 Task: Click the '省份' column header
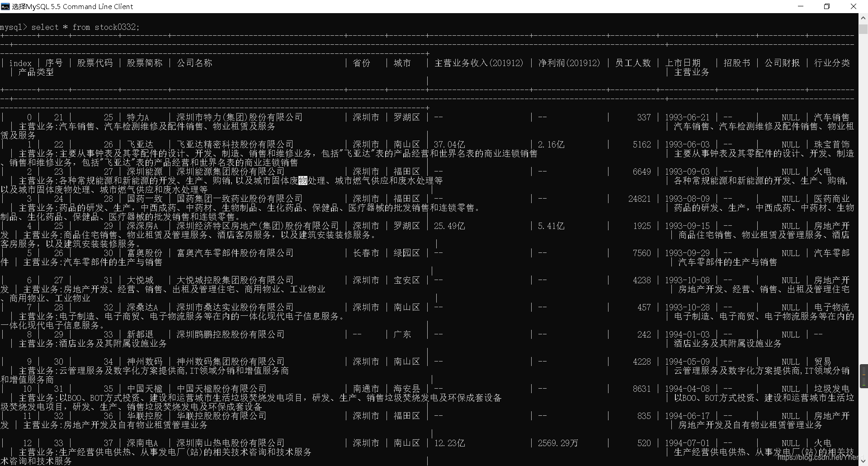(x=361, y=63)
